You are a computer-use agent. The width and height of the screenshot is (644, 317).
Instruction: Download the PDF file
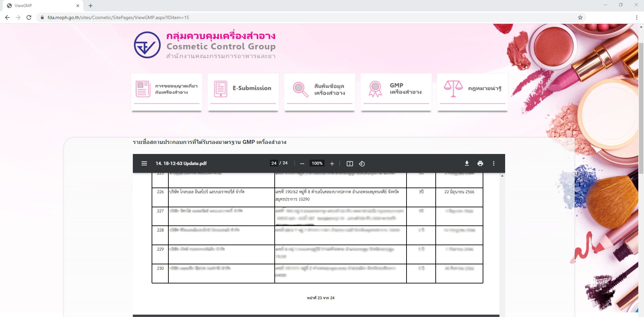pos(467,163)
